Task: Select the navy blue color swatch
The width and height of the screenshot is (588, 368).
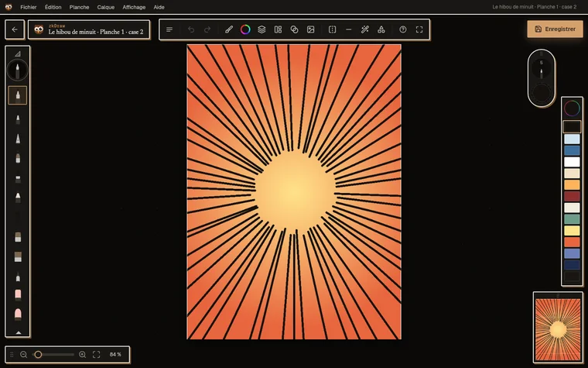Action: point(572,265)
